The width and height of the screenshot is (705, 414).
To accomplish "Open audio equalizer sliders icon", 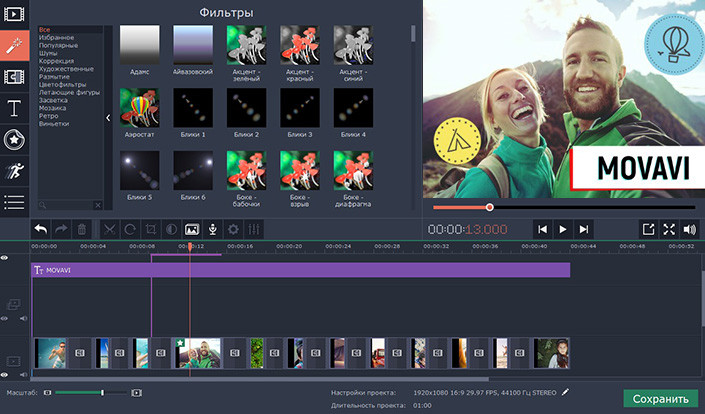I will click(x=254, y=229).
